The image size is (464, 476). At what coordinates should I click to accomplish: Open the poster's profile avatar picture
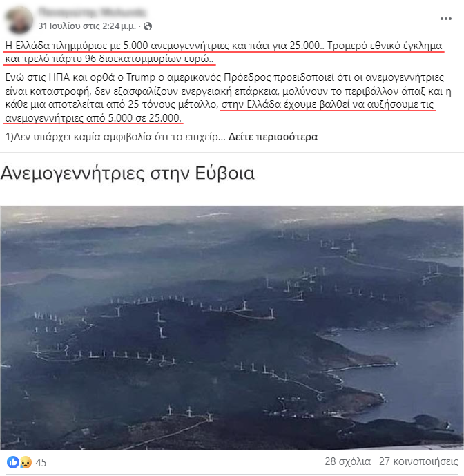pyautogui.click(x=19, y=20)
